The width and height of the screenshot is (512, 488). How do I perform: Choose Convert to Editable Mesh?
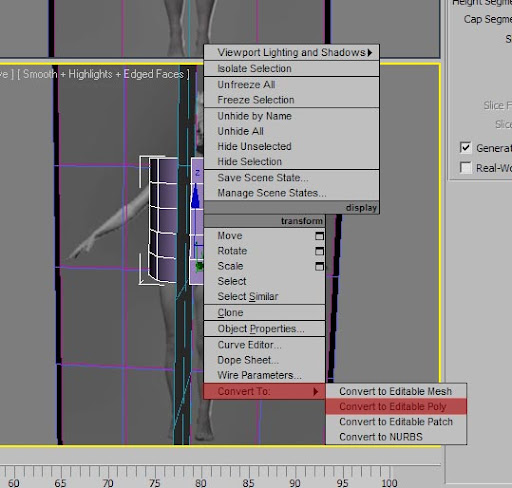396,391
